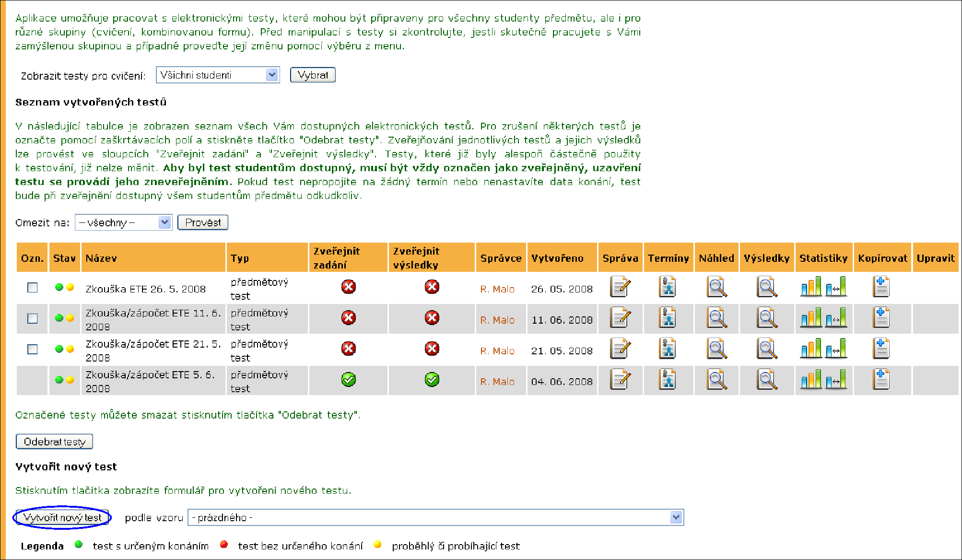Check the box for Zkouška/zápočet ETE 21. 5. 2008
This screenshot has width=962, height=560.
pos(32,349)
